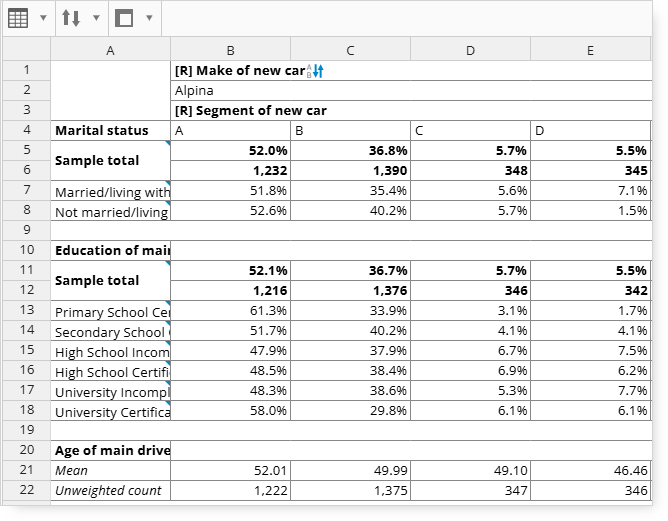Click the 'High School Incom' row label
This screenshot has width=668, height=521.
[x=110, y=351]
